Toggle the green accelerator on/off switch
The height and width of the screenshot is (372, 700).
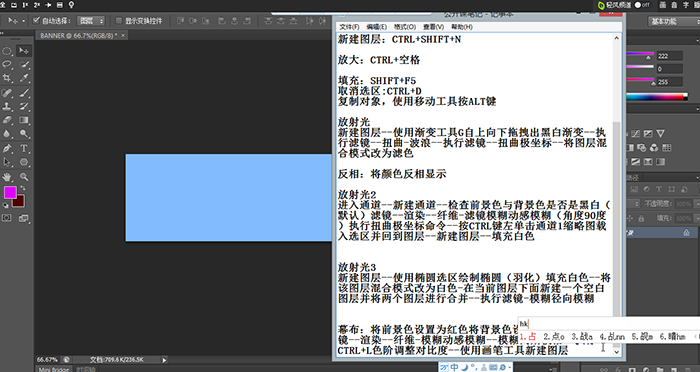tap(642, 5)
